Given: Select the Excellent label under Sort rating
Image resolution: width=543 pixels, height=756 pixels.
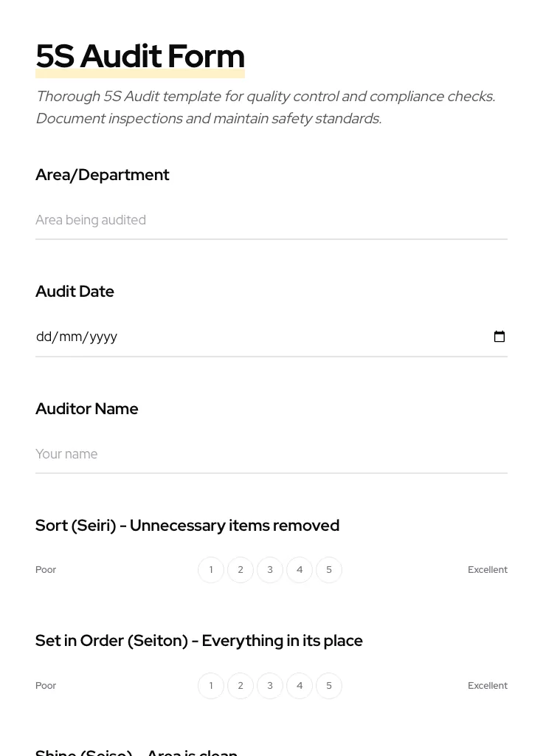Looking at the screenshot, I should (x=488, y=569).
